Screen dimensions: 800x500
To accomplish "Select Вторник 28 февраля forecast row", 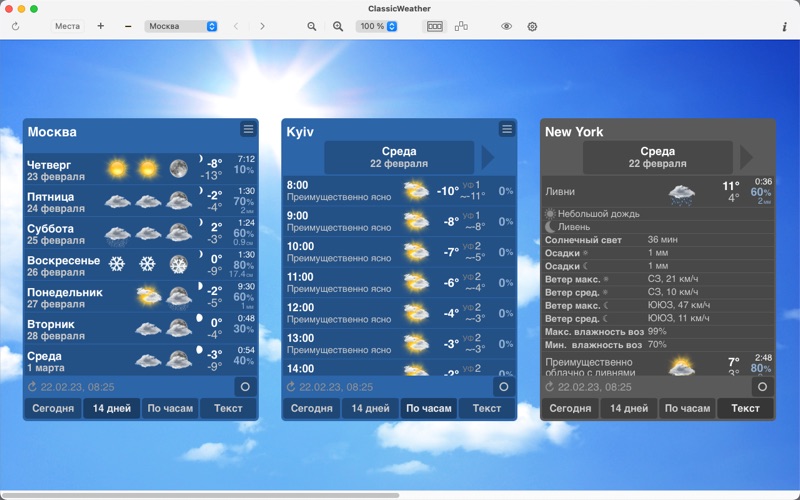I will click(141, 329).
